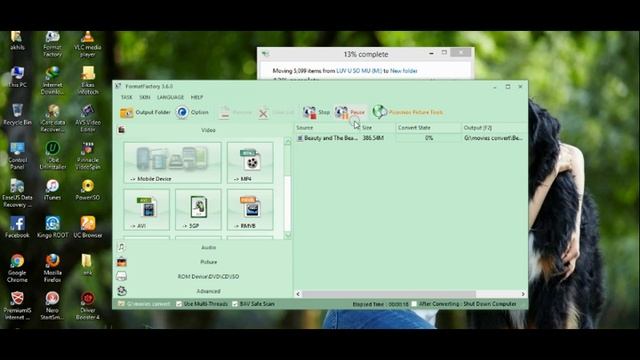Image resolution: width=640 pixels, height=360 pixels.
Task: Open the Google Chrome desktop icon
Action: 17,269
